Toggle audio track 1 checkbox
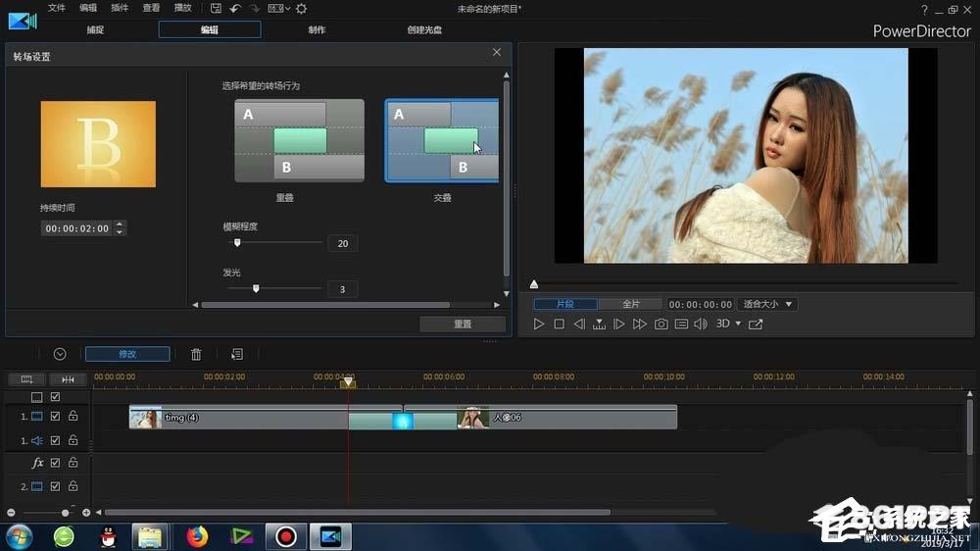980x551 pixels. pos(55,440)
